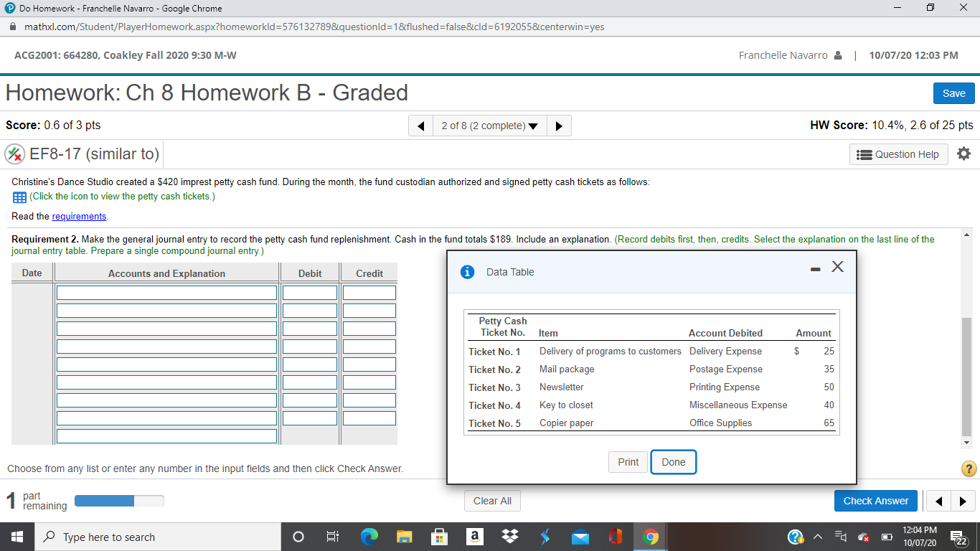Click Check Answer
Viewport: 980px width, 551px height.
[876, 500]
